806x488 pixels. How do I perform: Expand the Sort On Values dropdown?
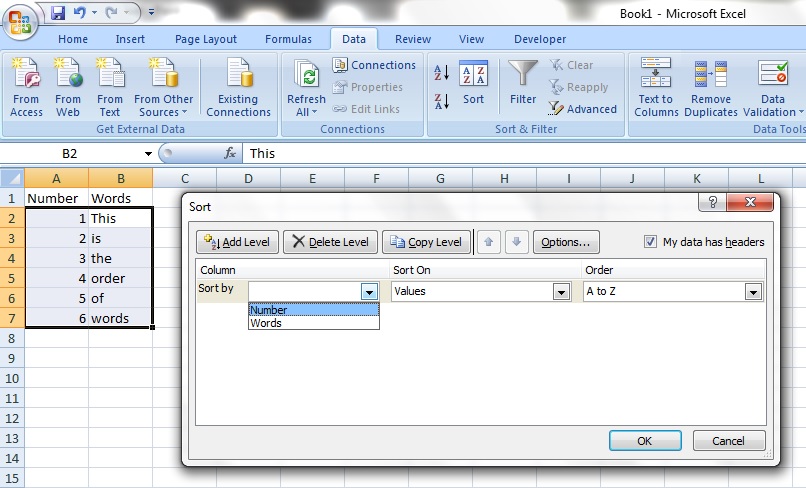(561, 292)
